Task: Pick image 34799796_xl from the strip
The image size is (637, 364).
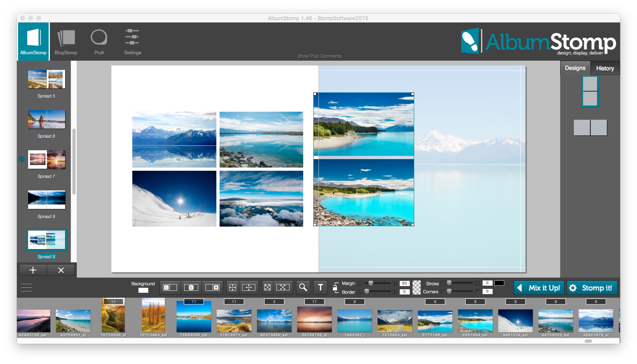Action: point(314,320)
